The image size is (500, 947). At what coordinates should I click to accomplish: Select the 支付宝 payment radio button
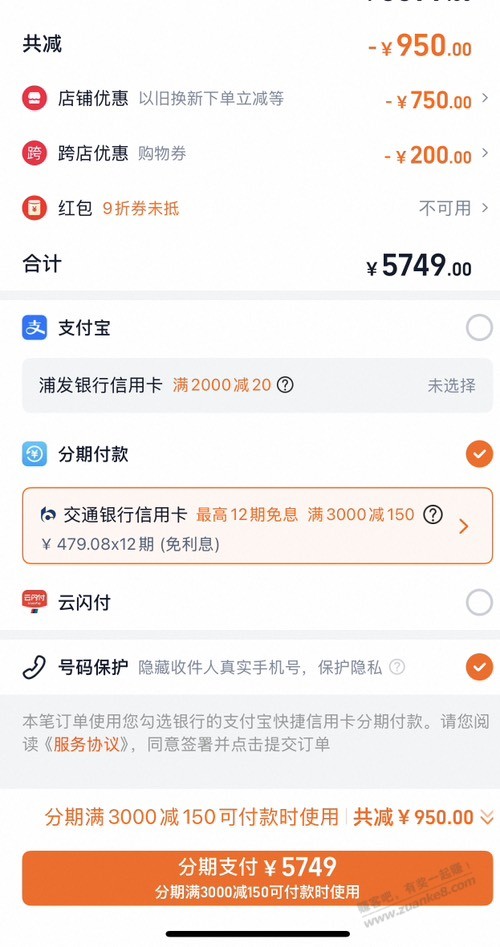pos(479,328)
